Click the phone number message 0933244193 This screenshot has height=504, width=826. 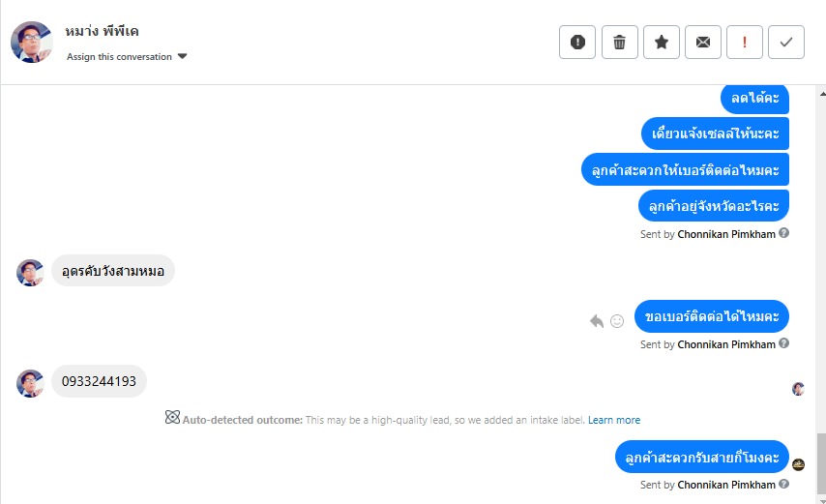99,381
